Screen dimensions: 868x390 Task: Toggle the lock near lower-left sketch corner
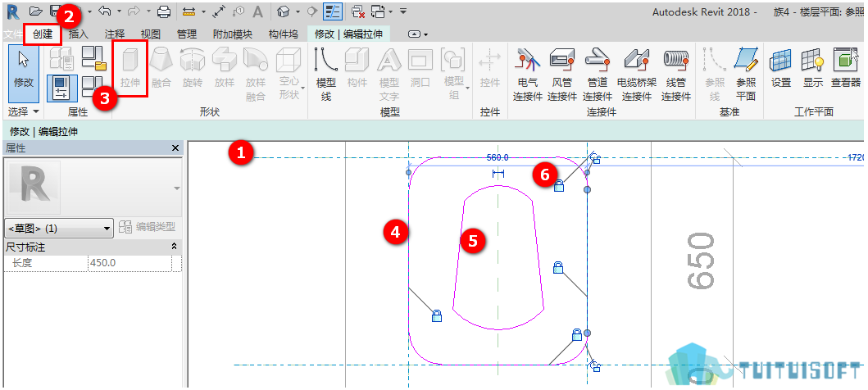click(x=437, y=316)
